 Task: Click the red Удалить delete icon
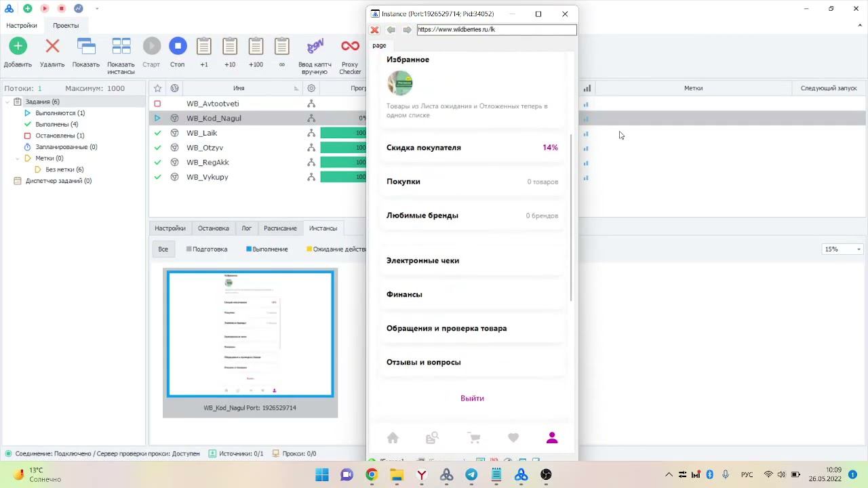(52, 46)
